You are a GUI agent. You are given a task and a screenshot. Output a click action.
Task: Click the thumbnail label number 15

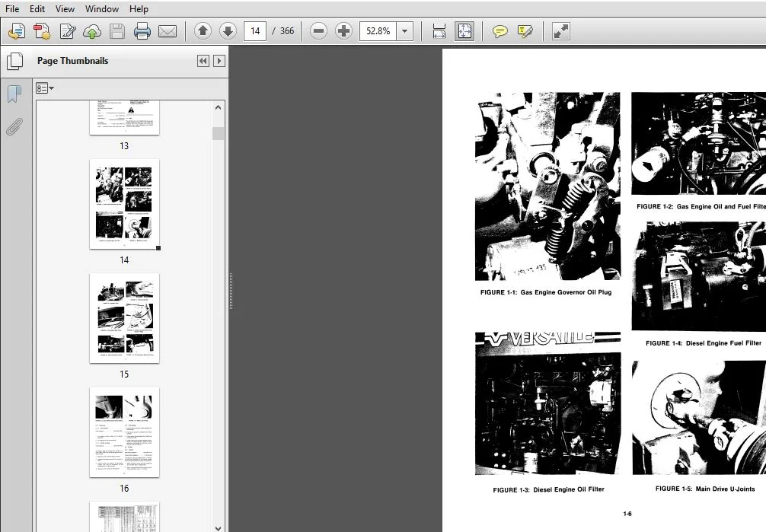pos(124,374)
